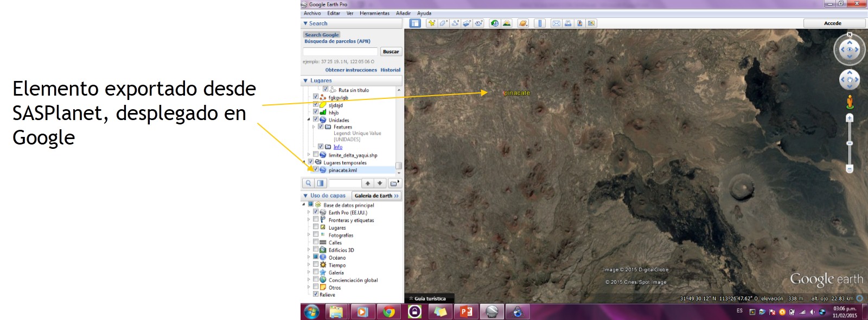Click the search magnifier below the Lugares list

(308, 184)
